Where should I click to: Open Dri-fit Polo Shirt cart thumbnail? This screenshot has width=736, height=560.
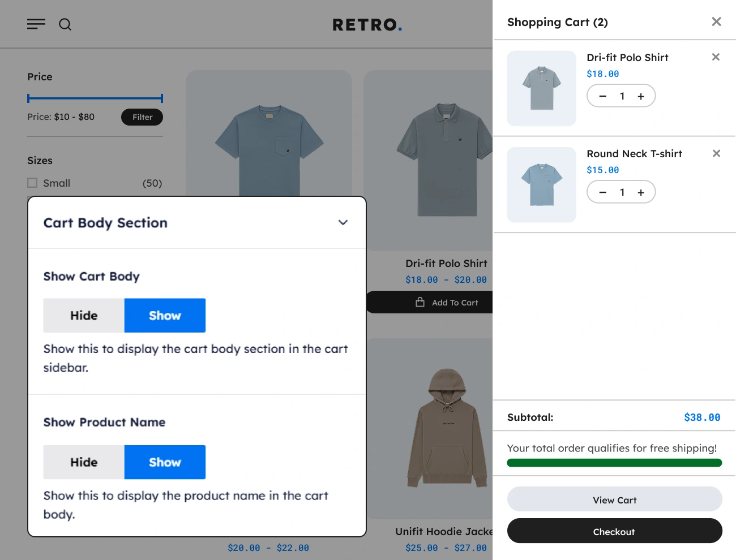[541, 88]
